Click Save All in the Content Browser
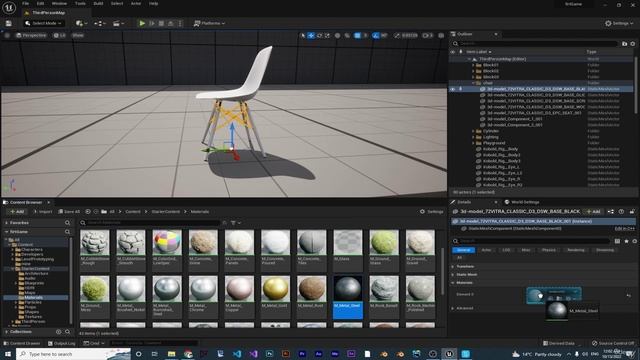This screenshot has width=640, height=360. point(69,211)
